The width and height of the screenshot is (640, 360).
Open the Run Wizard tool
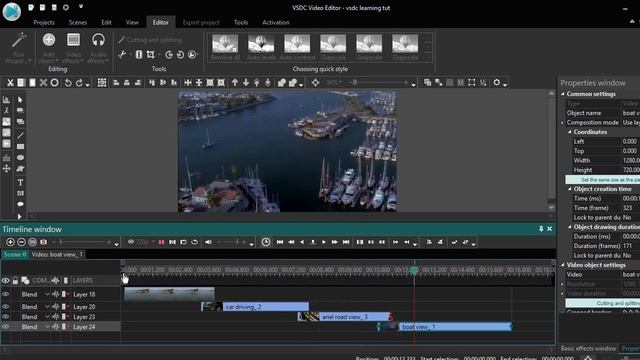click(x=18, y=47)
